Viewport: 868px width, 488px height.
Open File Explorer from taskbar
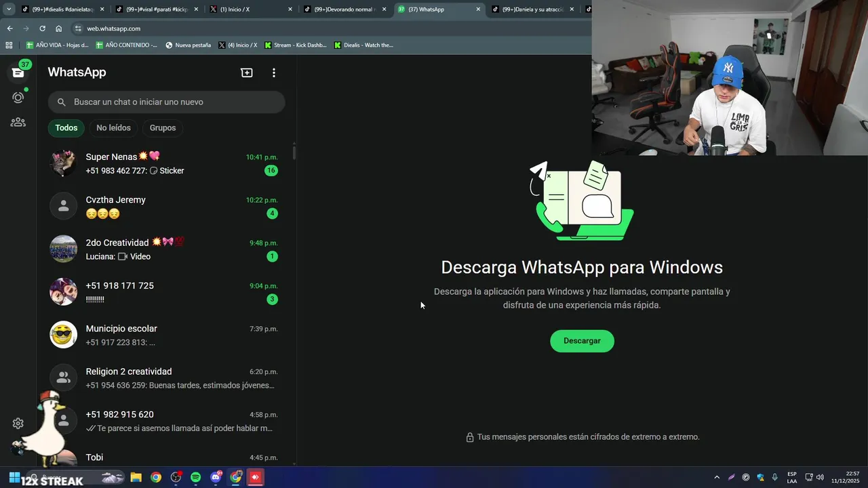[x=136, y=477]
